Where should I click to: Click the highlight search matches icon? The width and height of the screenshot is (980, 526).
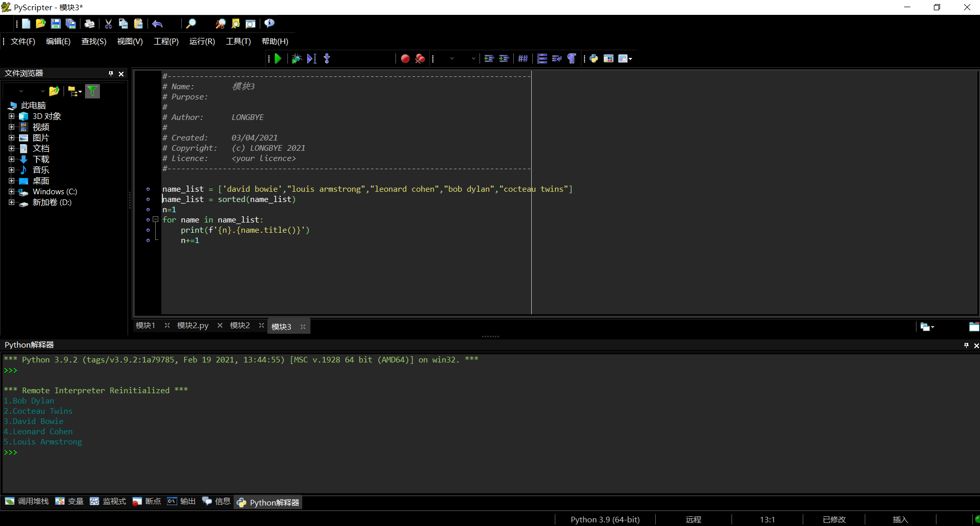(236, 24)
